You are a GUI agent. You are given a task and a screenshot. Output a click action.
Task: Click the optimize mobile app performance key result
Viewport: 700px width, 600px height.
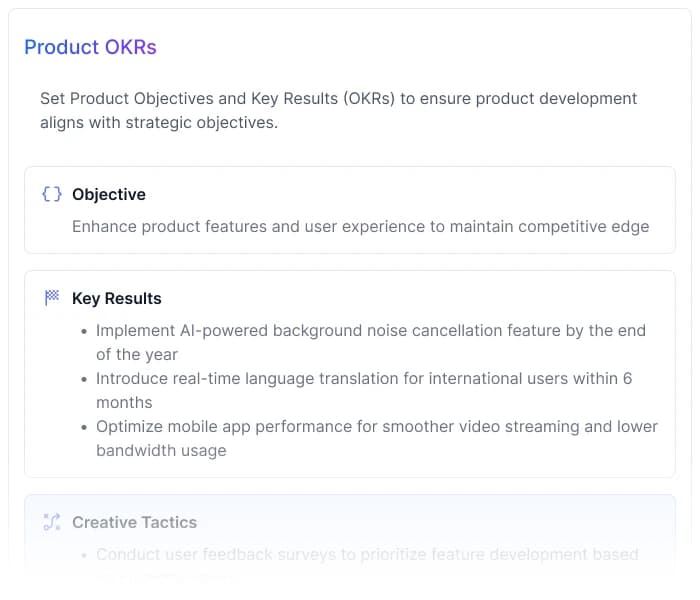[x=376, y=426]
